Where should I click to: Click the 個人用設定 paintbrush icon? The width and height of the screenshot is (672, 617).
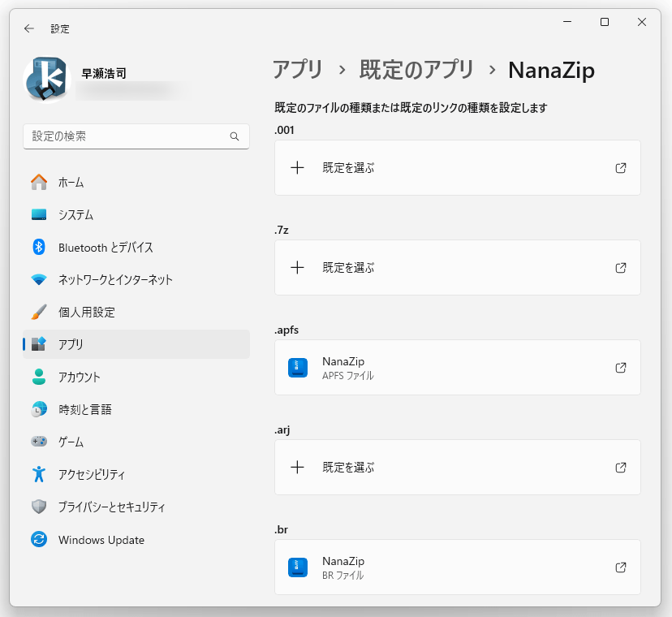pos(39,312)
